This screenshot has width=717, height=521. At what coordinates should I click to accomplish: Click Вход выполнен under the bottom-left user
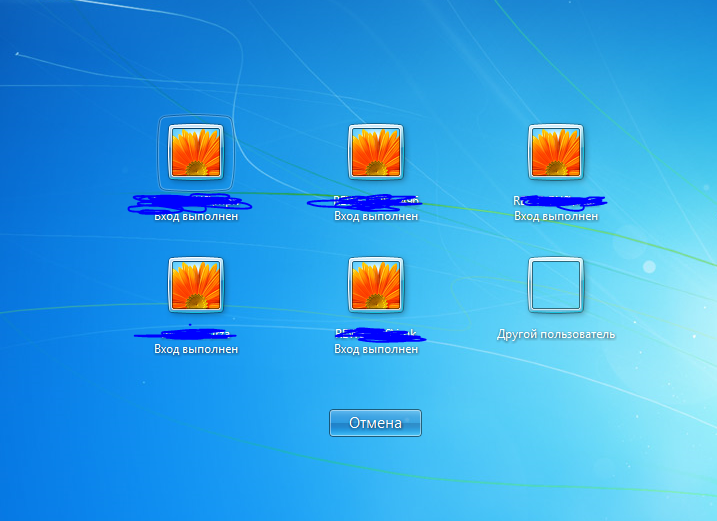[x=196, y=350]
